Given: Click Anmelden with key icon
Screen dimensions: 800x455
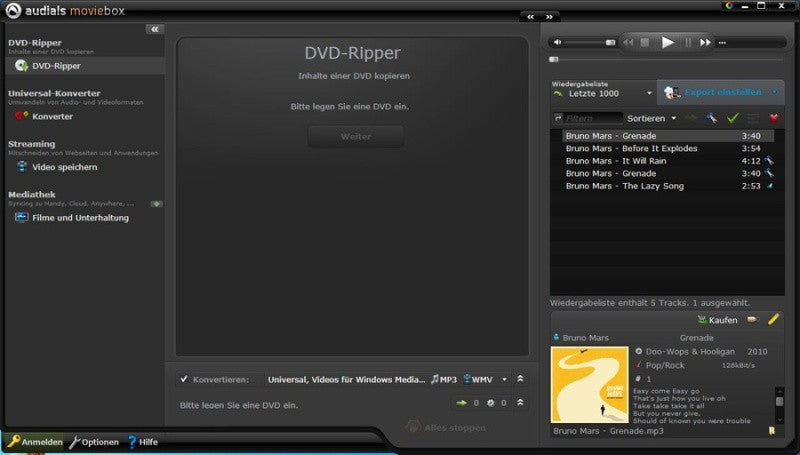Looking at the screenshot, I should point(35,442).
